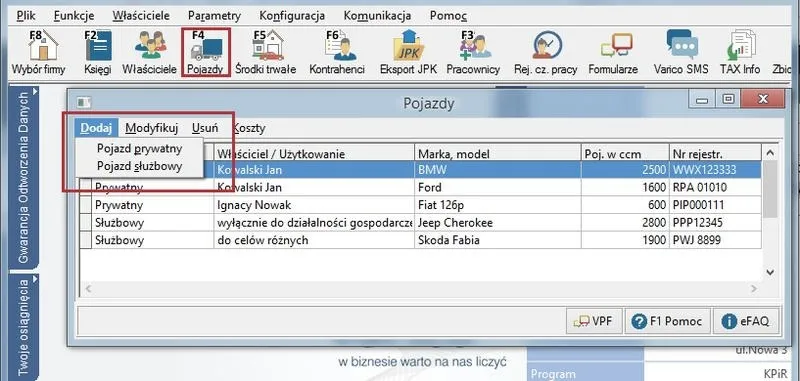Click Prywatny type cell of Fiat row

click(153, 205)
